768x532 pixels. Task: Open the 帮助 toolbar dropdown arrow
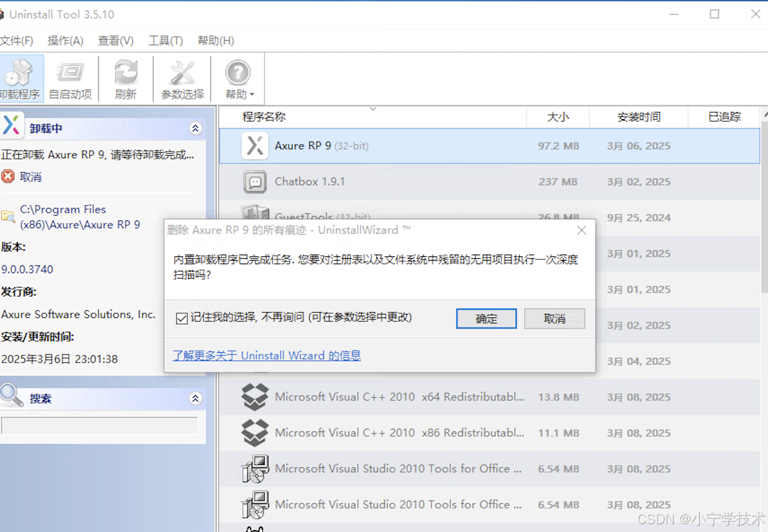[x=252, y=95]
